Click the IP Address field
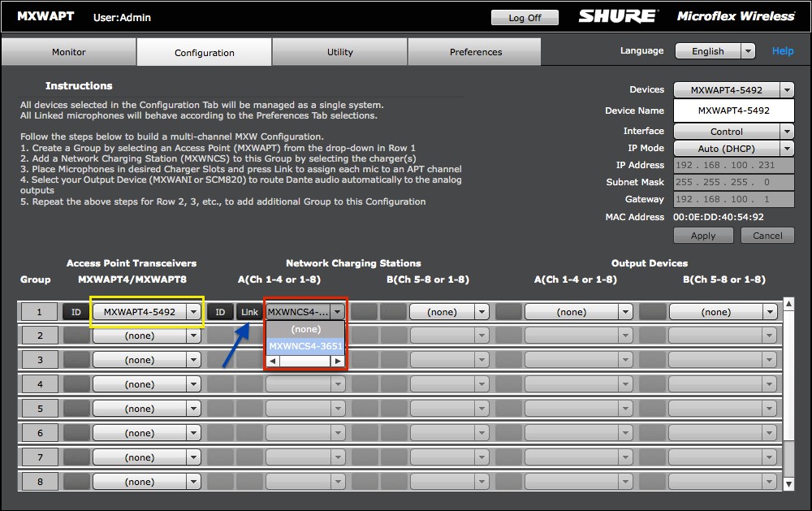The width and height of the screenshot is (812, 511). 734,165
